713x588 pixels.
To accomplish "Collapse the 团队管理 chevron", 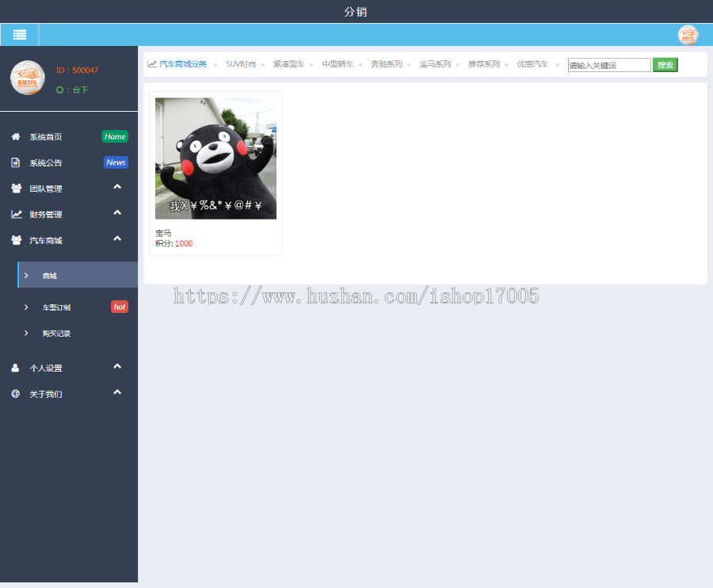I will [x=117, y=187].
